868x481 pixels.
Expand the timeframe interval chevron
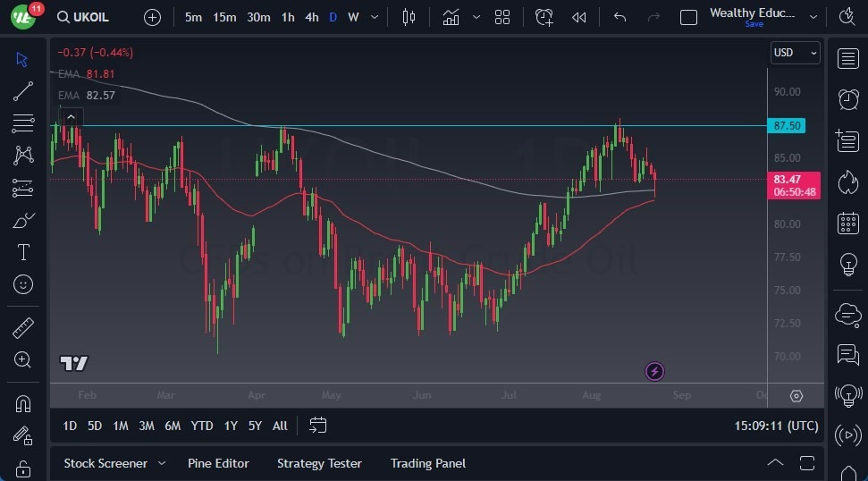pyautogui.click(x=374, y=17)
